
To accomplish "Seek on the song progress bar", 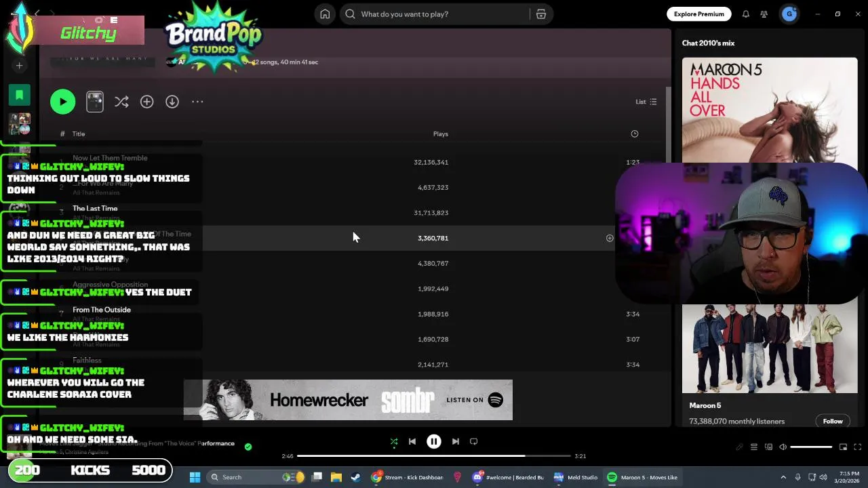I will [434, 456].
